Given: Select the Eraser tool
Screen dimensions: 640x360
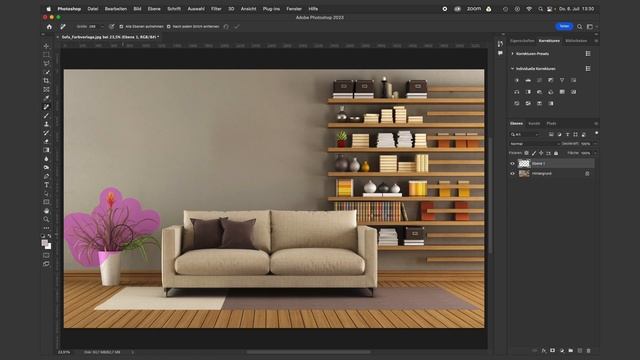Looking at the screenshot, I should [x=46, y=141].
